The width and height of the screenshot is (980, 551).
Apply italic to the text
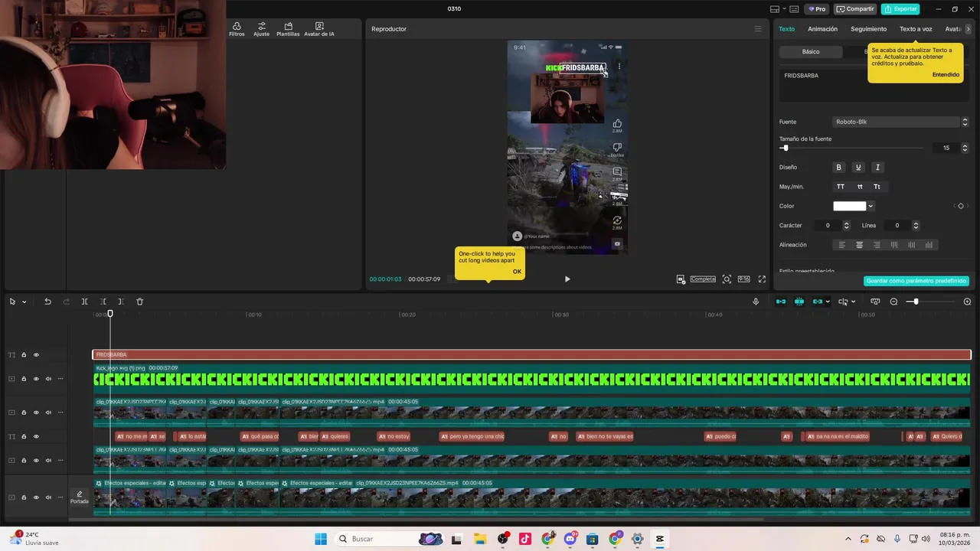tap(877, 168)
